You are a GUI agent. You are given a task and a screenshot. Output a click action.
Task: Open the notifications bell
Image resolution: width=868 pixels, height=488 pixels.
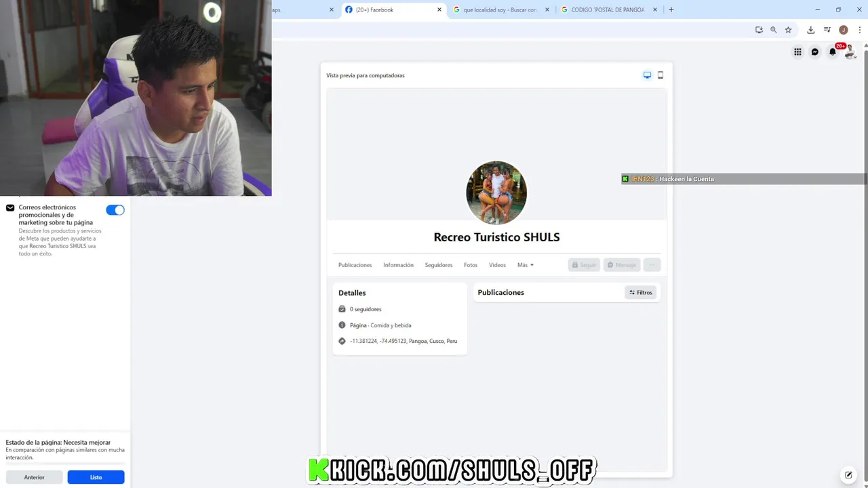[x=833, y=52]
